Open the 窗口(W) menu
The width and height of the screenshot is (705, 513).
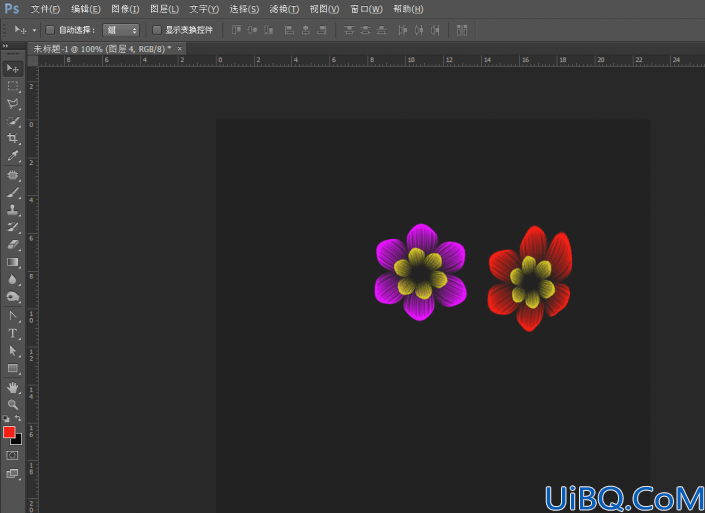tap(366, 9)
